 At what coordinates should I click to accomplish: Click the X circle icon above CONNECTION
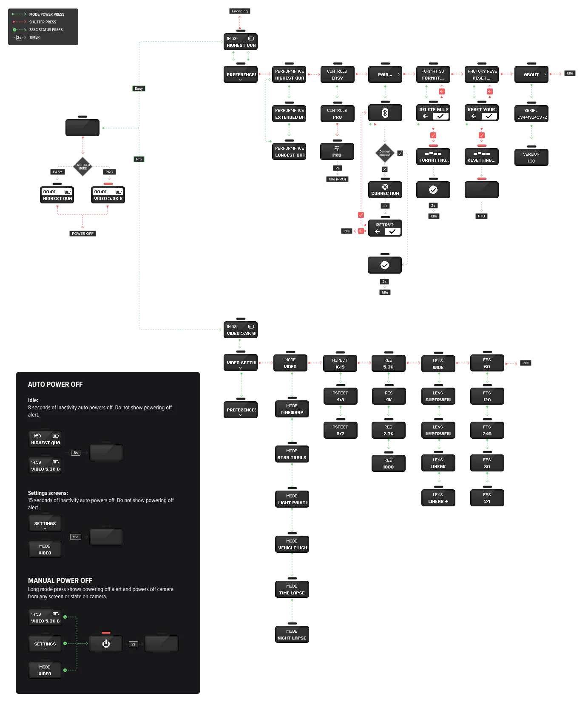[x=385, y=187]
